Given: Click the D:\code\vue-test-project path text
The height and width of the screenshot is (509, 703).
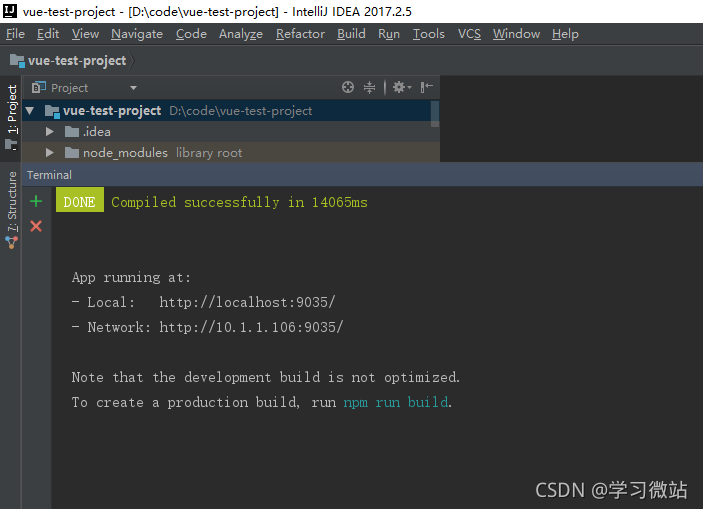Looking at the screenshot, I should point(240,111).
